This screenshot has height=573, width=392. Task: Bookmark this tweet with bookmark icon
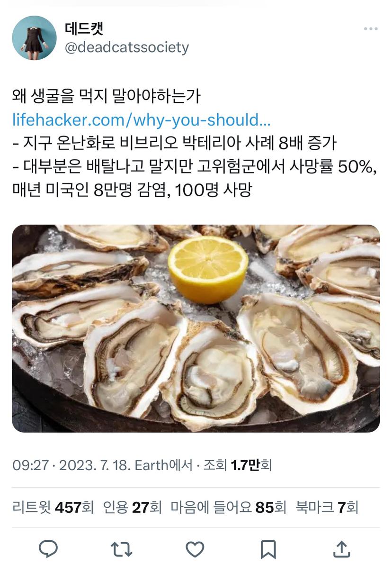[x=268, y=549]
